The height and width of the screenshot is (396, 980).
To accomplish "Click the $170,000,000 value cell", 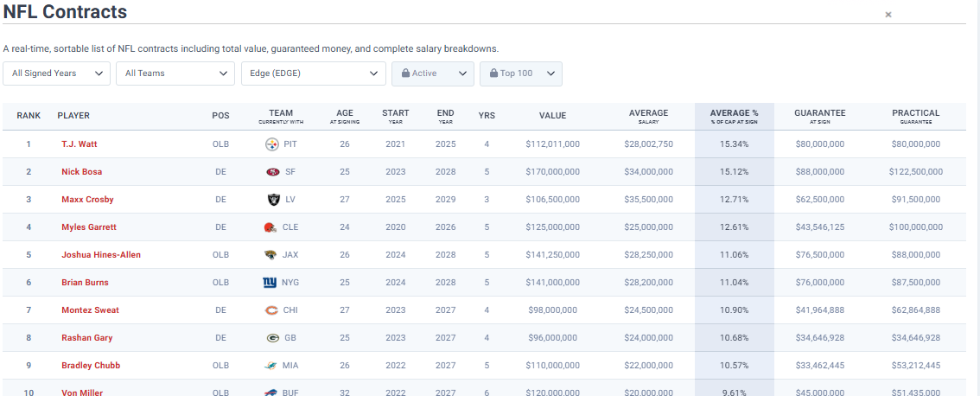I will [553, 172].
